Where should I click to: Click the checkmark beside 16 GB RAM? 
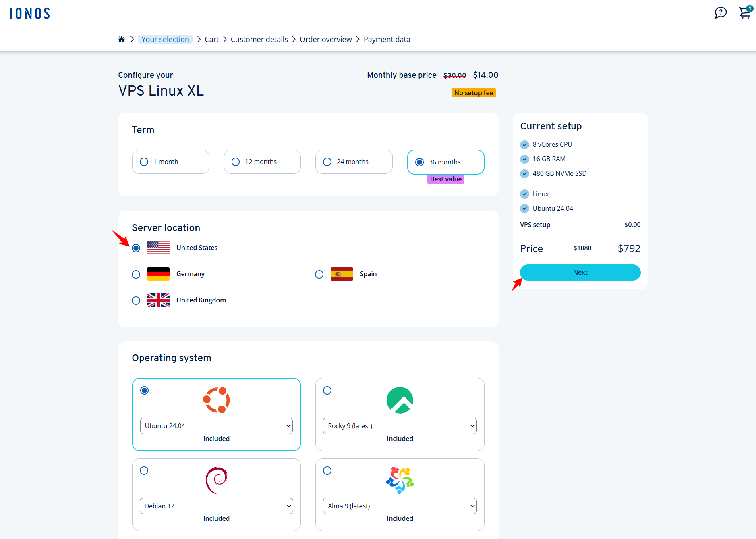pyautogui.click(x=525, y=159)
